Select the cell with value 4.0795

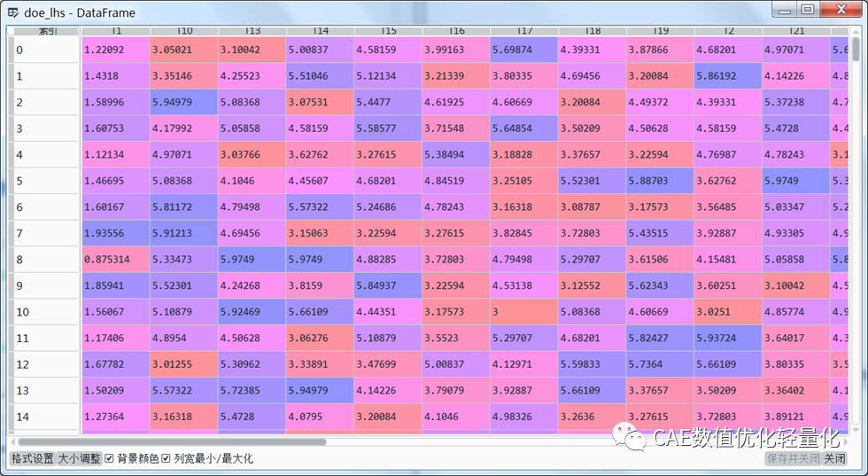click(321, 417)
